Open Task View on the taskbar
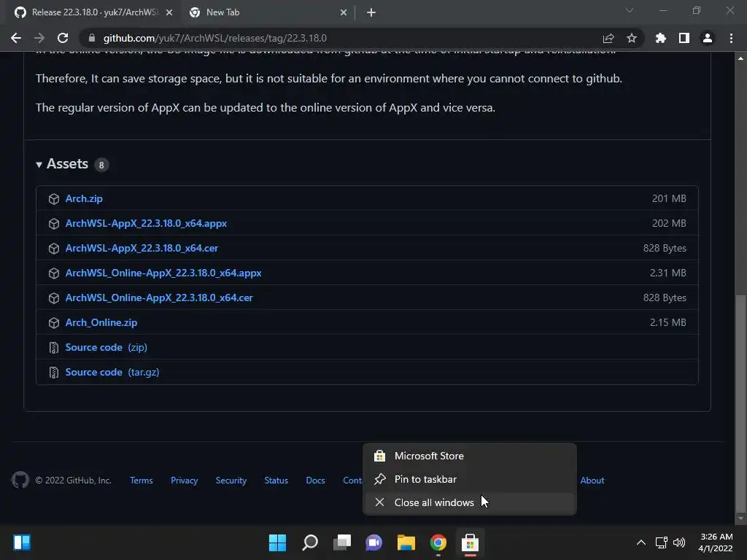The image size is (747, 560). 342,542
